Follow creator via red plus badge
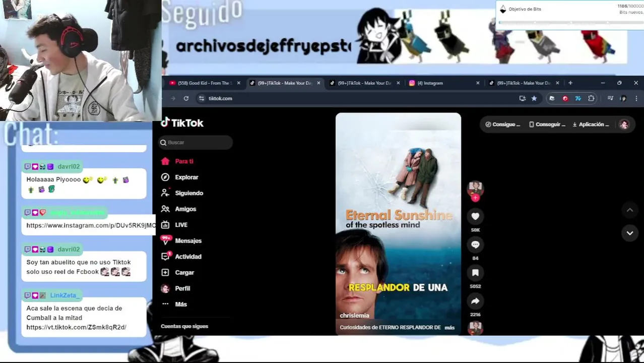644x363 pixels. click(x=475, y=198)
